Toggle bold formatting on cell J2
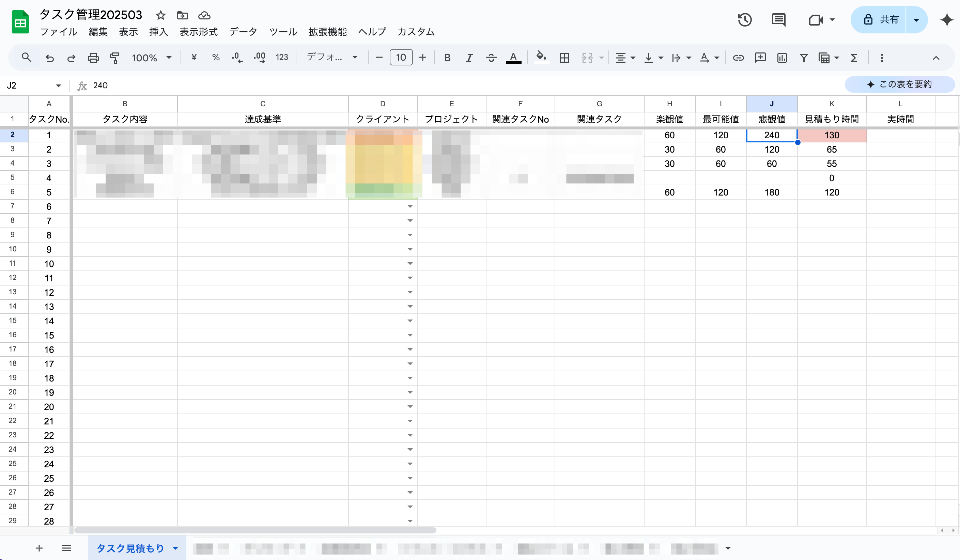 coord(447,58)
